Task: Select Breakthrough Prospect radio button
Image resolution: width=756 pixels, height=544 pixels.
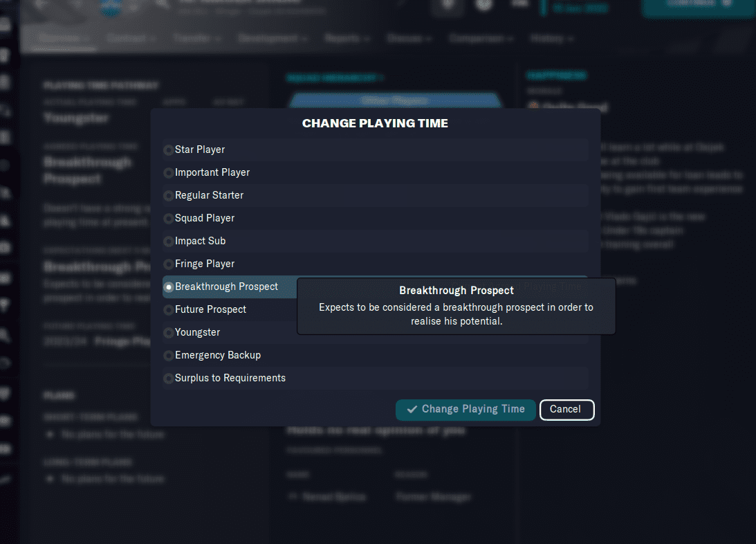Action: 168,287
